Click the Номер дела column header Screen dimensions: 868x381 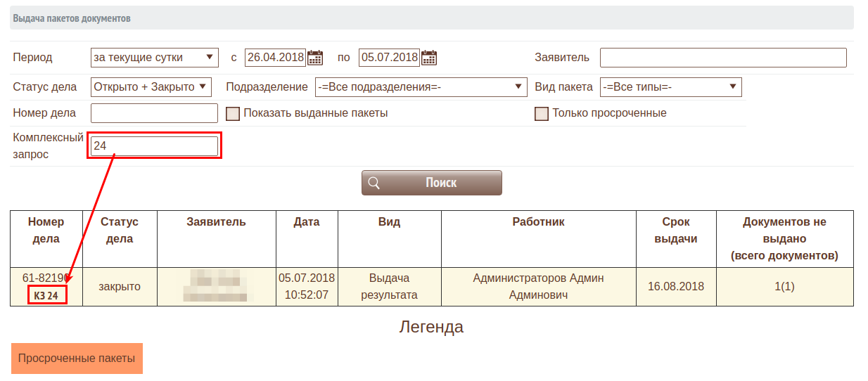point(46,230)
